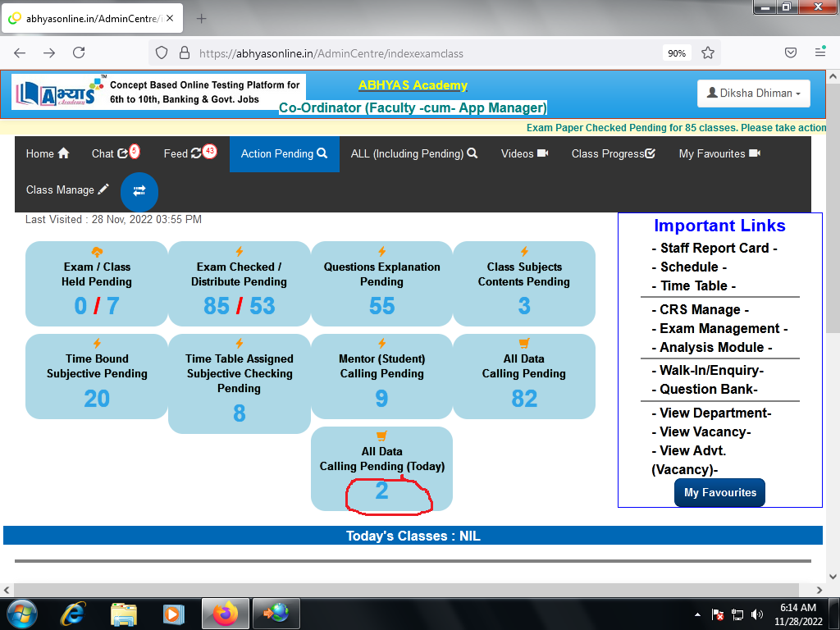
Task: Open the Question Bank link
Action: (709, 390)
